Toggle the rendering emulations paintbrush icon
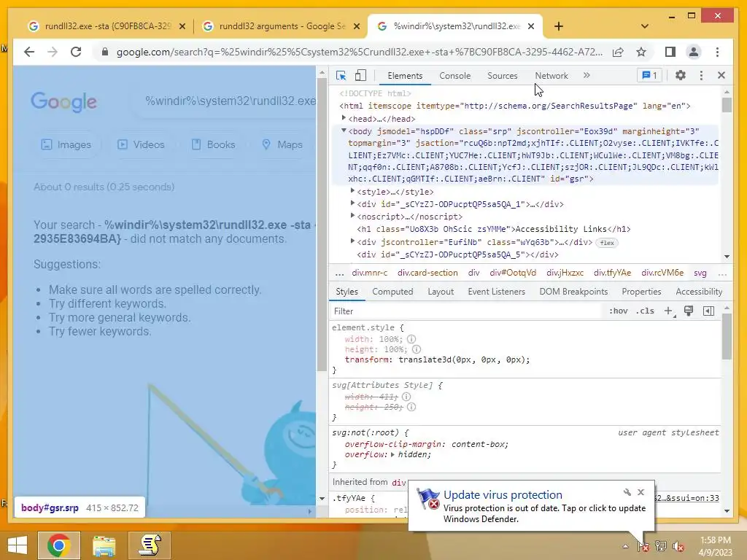The height and width of the screenshot is (560, 747). 689,311
